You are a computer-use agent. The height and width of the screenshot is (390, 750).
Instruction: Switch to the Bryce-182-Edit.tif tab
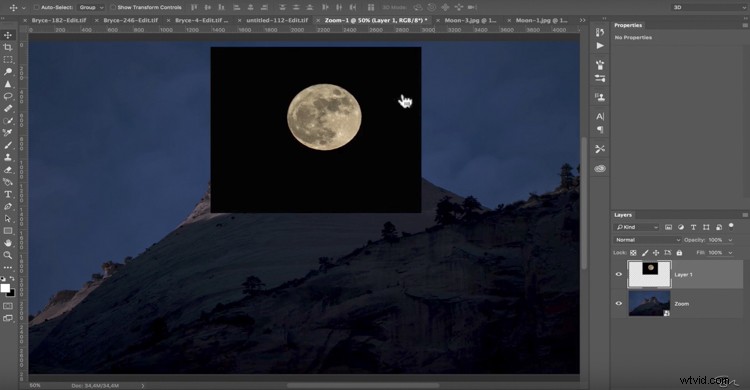[59, 20]
